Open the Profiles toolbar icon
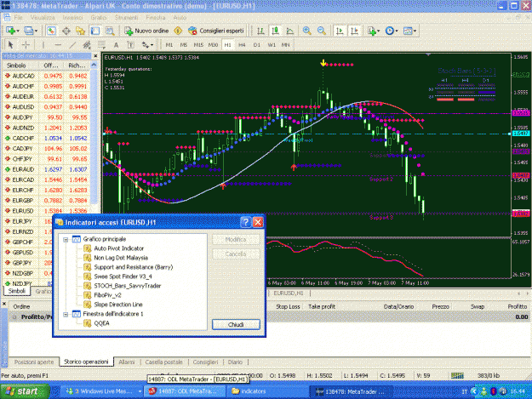Screen dimensions: 532x399 coord(28,31)
